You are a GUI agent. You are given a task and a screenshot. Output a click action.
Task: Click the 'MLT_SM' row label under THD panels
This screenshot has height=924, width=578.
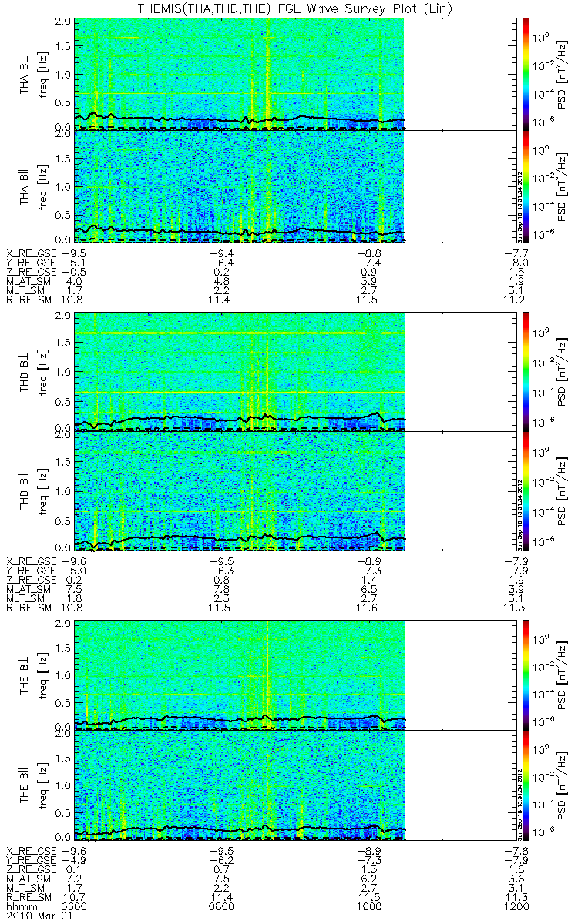click(x=25, y=598)
